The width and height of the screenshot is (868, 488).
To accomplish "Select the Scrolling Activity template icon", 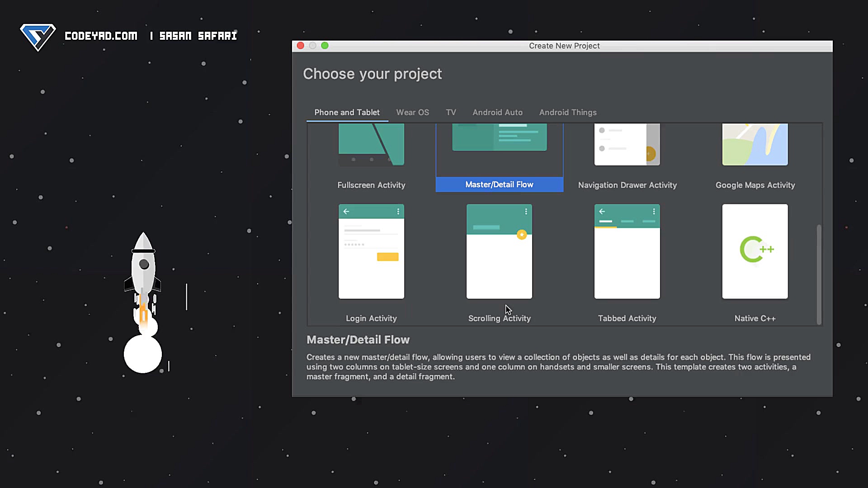I will [x=499, y=251].
